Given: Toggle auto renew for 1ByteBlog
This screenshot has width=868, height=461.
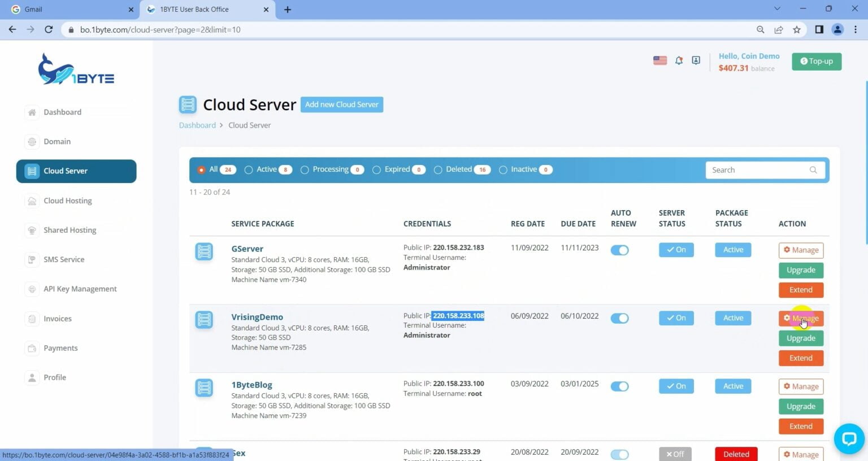Looking at the screenshot, I should pyautogui.click(x=619, y=386).
